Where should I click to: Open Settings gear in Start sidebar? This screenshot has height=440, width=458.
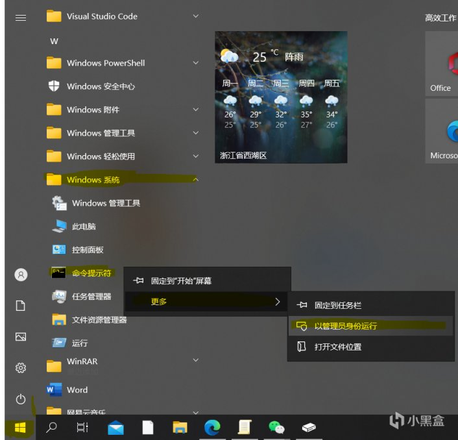coord(21,368)
